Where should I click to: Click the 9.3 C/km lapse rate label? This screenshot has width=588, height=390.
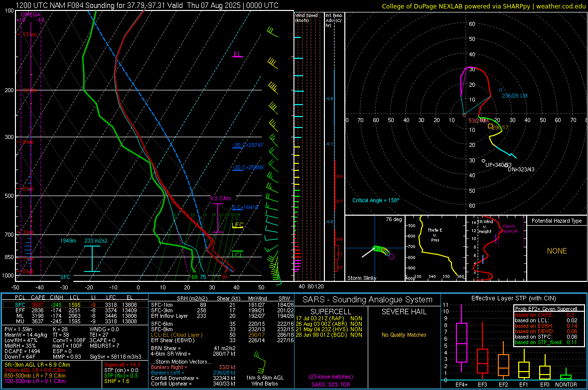[220, 198]
